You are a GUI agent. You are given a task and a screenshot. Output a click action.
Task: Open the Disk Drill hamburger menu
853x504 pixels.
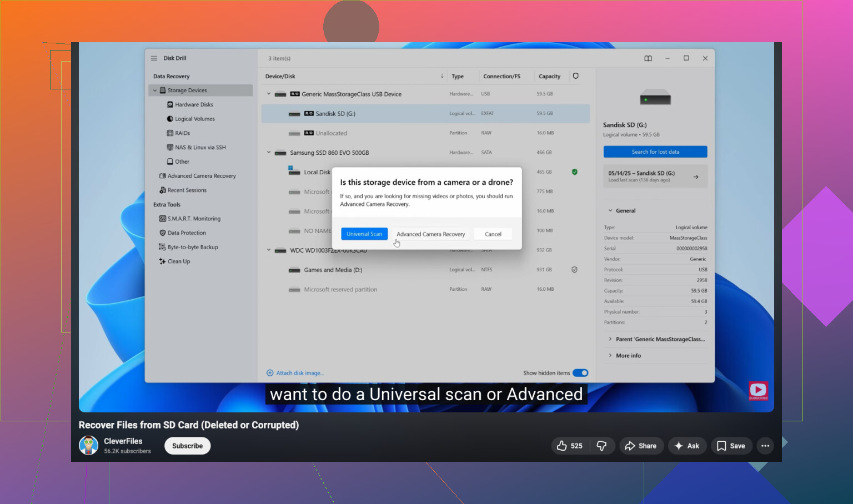click(x=154, y=58)
